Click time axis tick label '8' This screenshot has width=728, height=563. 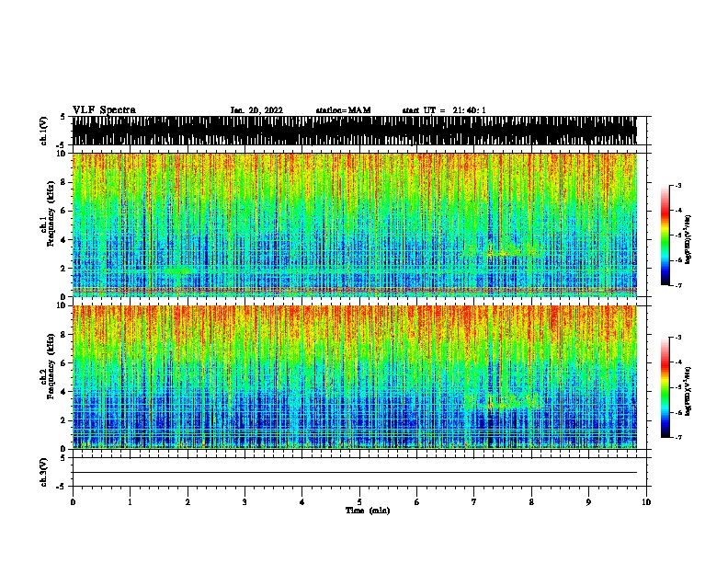[x=531, y=502]
